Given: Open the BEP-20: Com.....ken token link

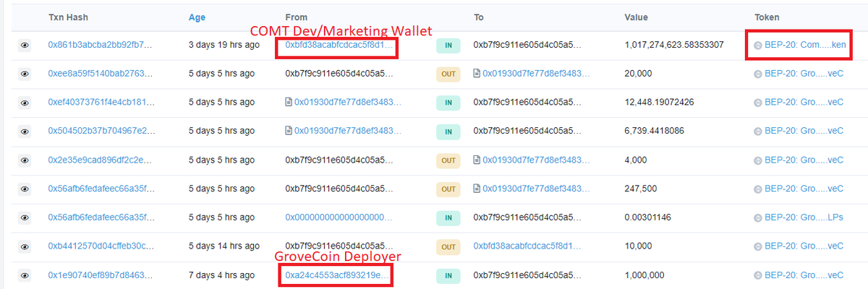Looking at the screenshot, I should 805,45.
